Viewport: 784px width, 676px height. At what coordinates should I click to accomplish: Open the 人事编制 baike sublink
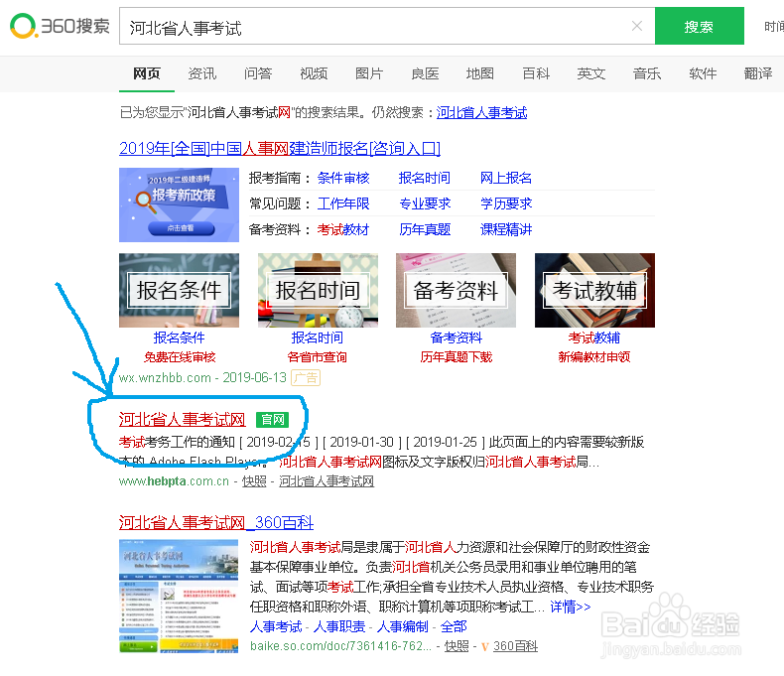403,626
